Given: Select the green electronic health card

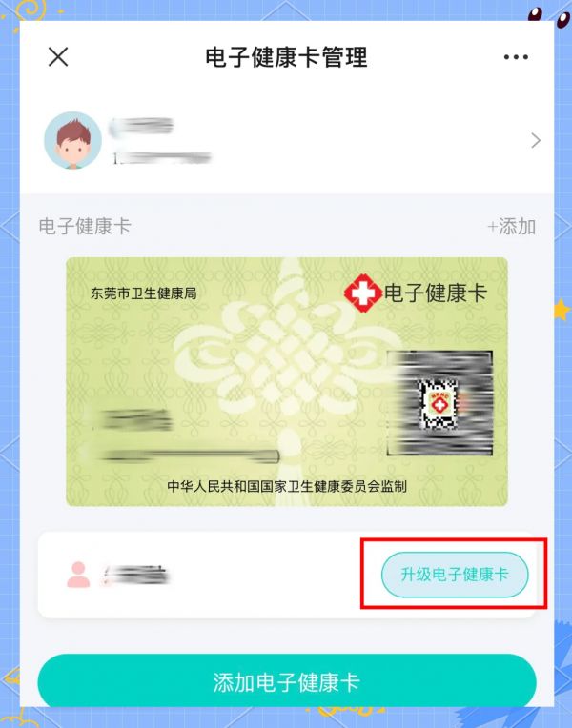Looking at the screenshot, I should tap(287, 382).
